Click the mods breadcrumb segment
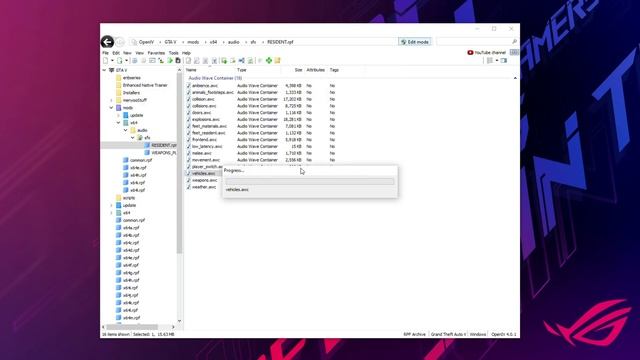Viewport: 640px width, 360px height. pyautogui.click(x=193, y=42)
